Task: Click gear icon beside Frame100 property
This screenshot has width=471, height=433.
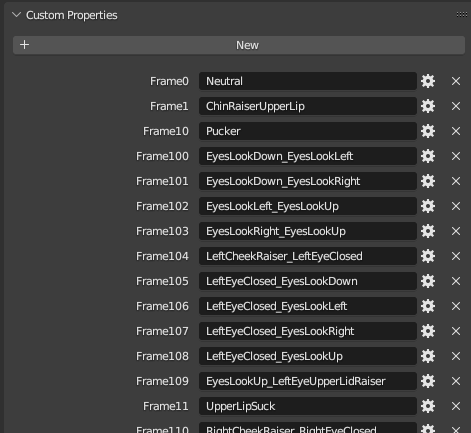Action: [428, 156]
